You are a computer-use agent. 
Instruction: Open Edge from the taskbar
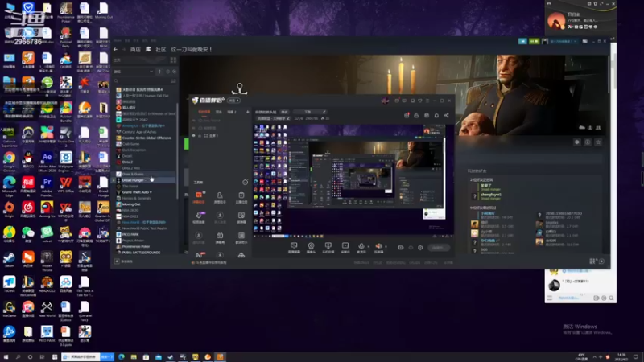click(122, 357)
